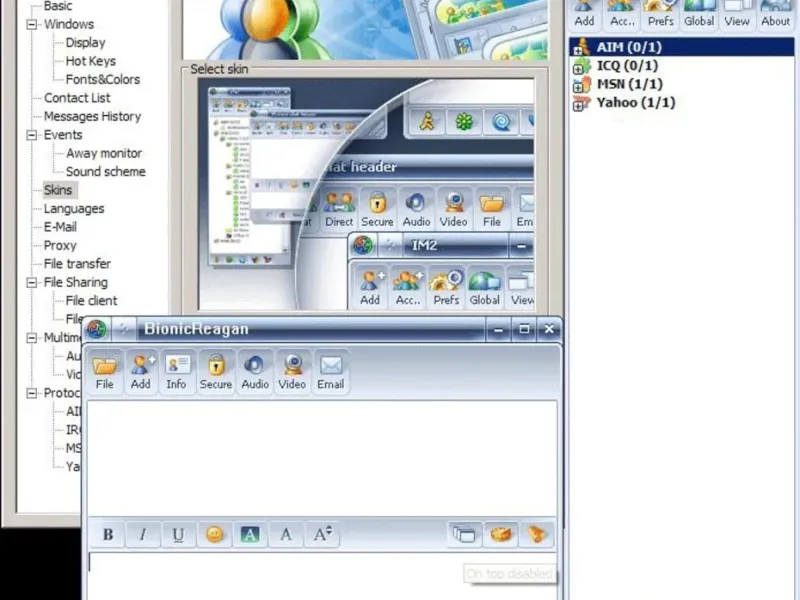Expand the ICQ (0/1) group
This screenshot has height=600, width=800.
pos(578,69)
